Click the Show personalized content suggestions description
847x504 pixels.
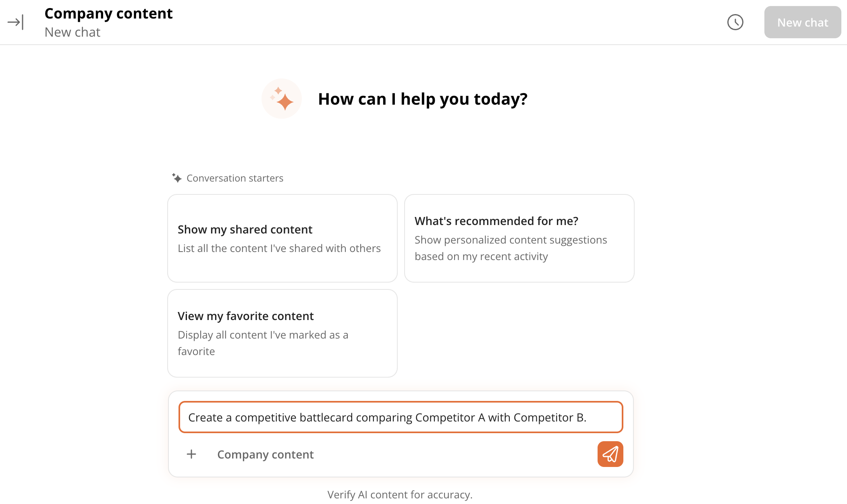click(511, 248)
